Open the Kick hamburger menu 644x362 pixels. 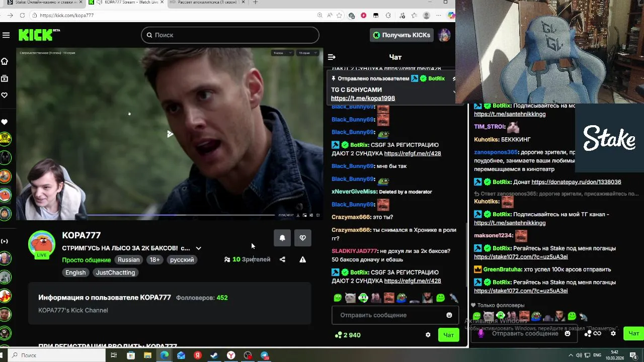click(x=6, y=35)
